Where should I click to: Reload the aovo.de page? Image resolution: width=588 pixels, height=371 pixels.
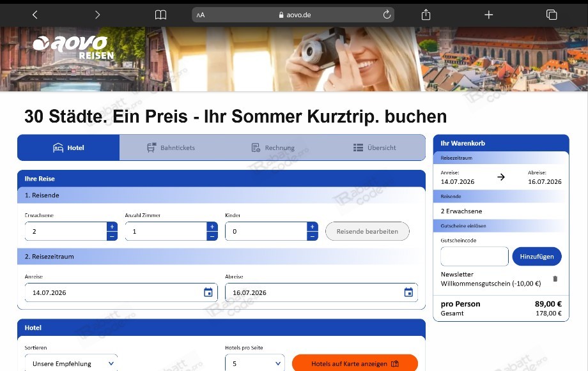[x=387, y=15]
